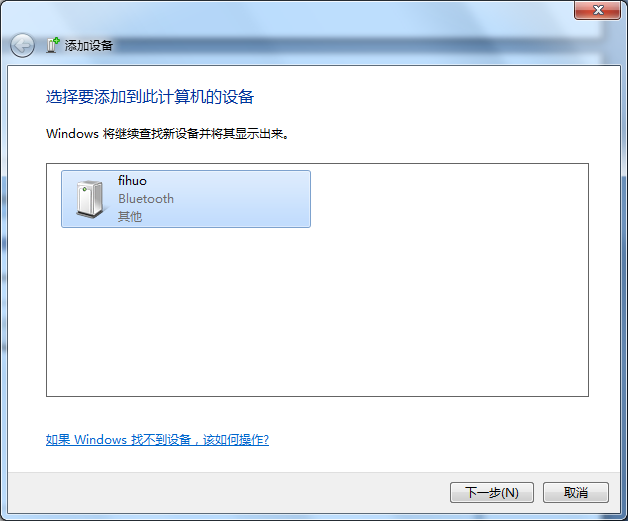Click the fihuo device name label

point(132,181)
